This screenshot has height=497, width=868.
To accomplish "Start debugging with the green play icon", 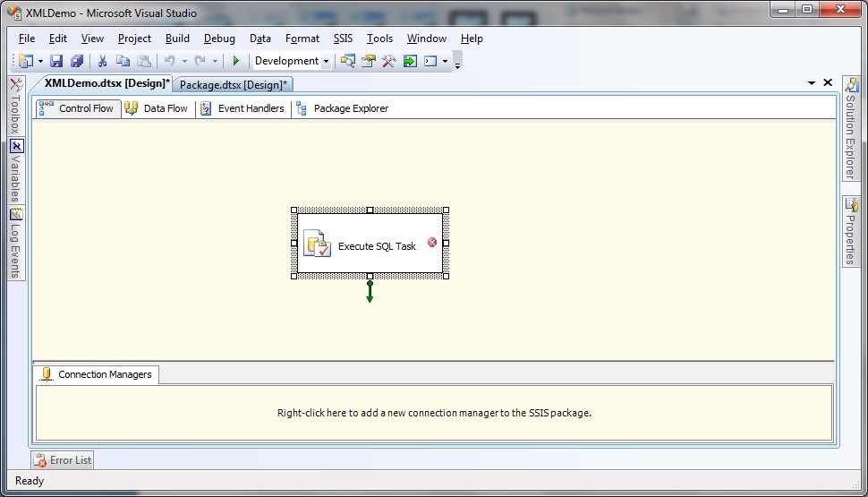I will pyautogui.click(x=236, y=61).
